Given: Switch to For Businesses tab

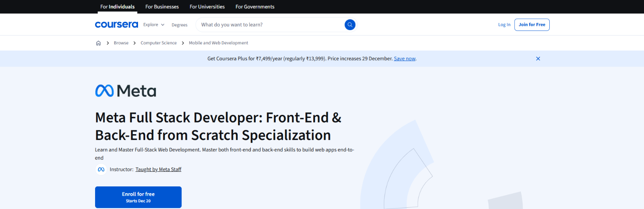Looking at the screenshot, I should coord(162,7).
